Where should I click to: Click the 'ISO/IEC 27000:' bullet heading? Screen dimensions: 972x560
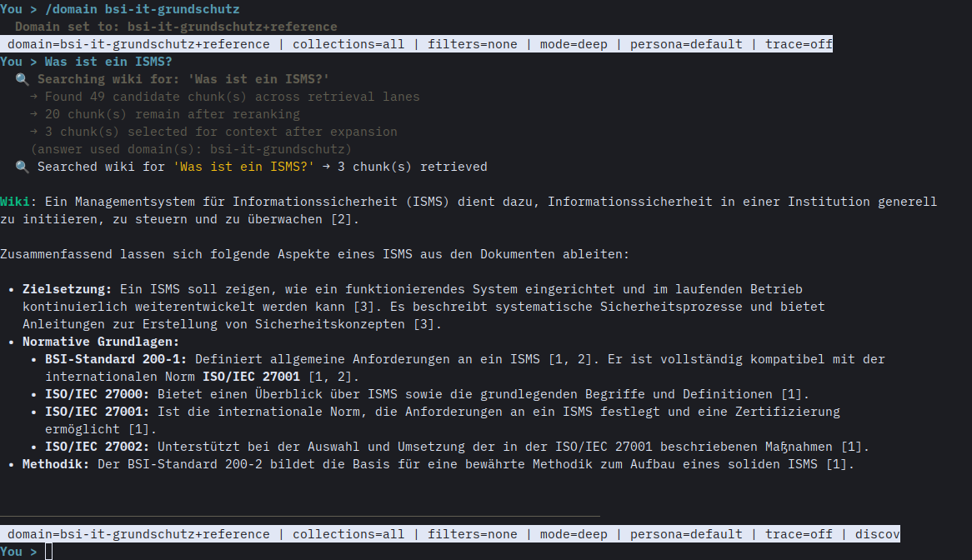pos(97,394)
